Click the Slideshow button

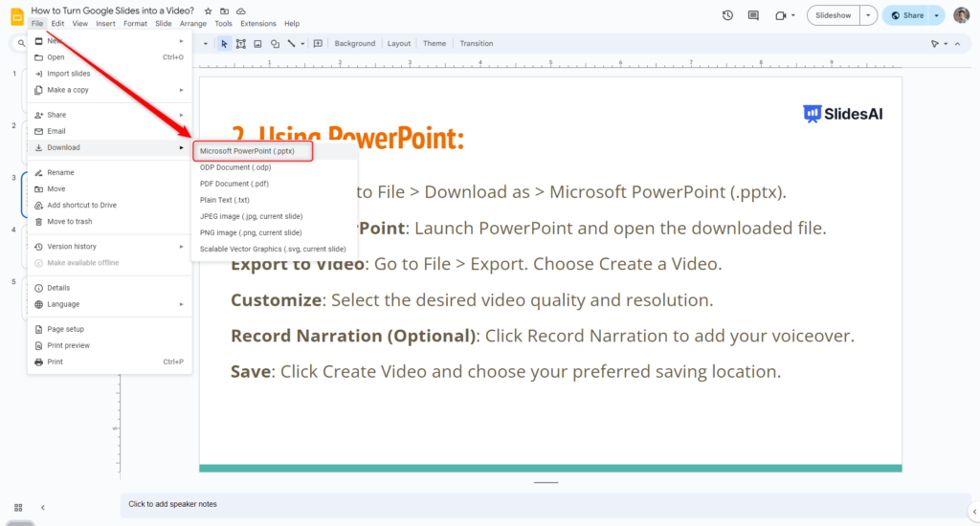(x=833, y=15)
